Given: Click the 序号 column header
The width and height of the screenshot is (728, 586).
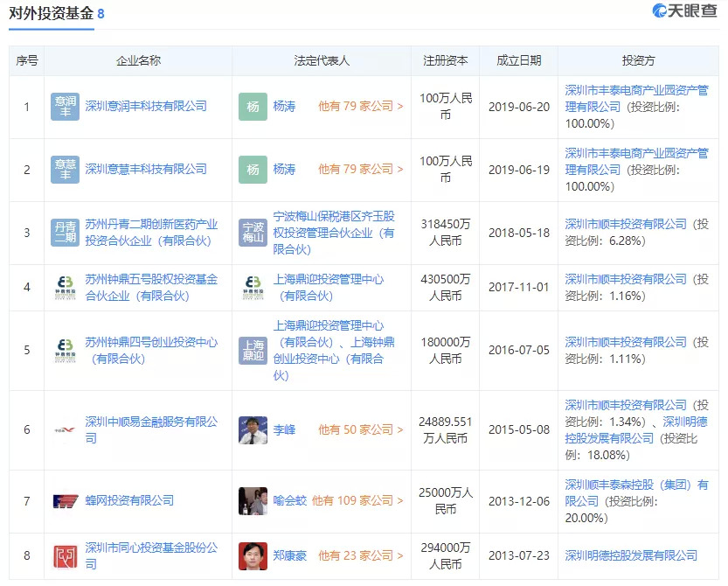Looking at the screenshot, I should tap(27, 60).
